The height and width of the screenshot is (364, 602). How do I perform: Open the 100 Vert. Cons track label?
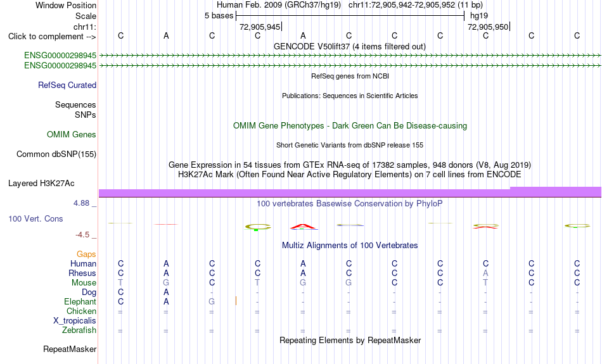(x=35, y=218)
